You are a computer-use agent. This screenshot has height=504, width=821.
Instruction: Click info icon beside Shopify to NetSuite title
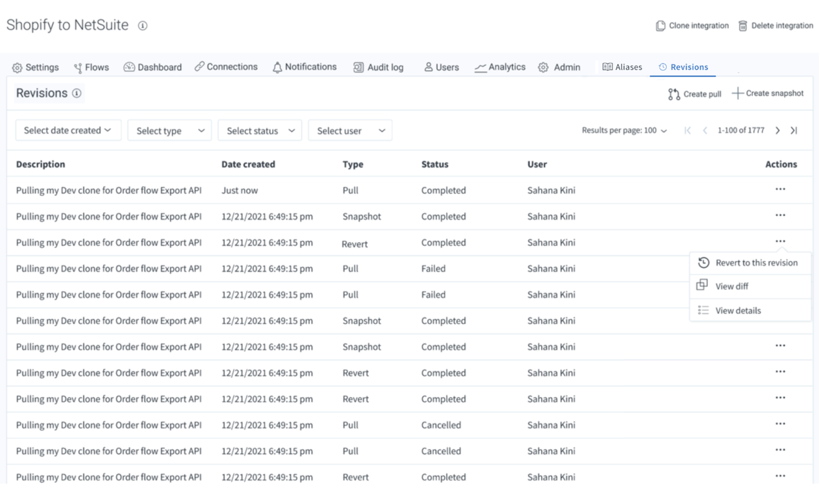click(142, 25)
